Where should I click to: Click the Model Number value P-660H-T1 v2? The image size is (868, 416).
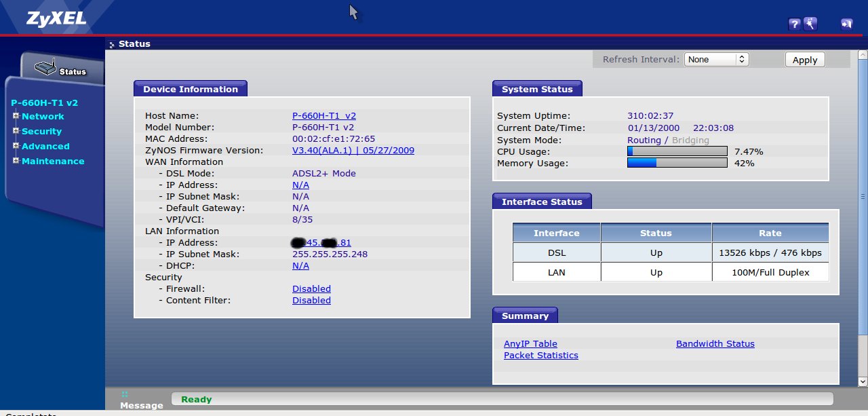[323, 128]
